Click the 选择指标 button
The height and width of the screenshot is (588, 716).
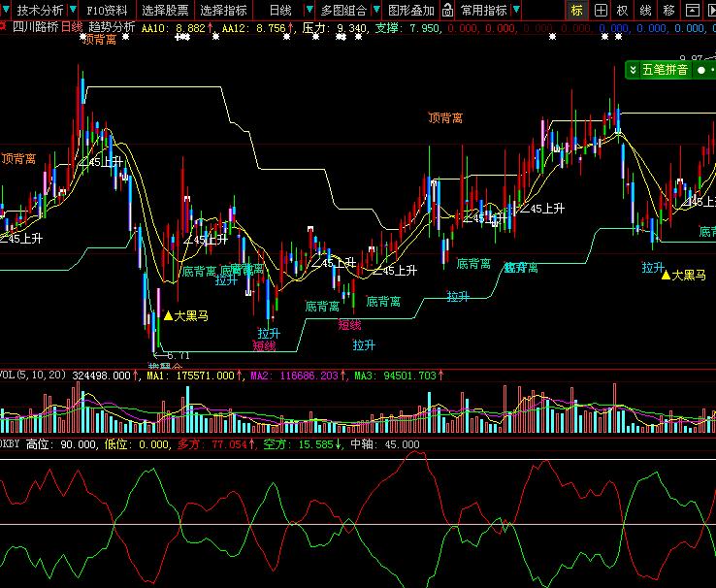[224, 11]
